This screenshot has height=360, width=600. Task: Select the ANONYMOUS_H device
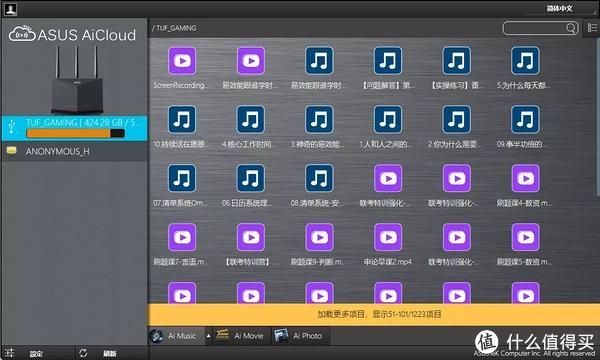coord(75,151)
